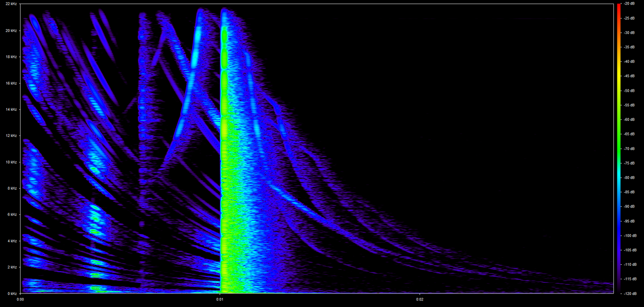Click the -80 dB scale label
The height and width of the screenshot is (307, 644).
click(x=629, y=178)
